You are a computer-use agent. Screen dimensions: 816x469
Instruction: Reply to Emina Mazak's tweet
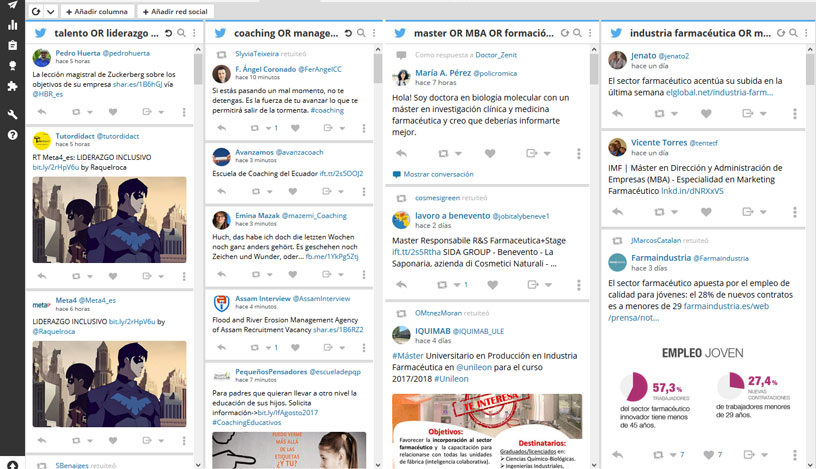[x=222, y=274]
